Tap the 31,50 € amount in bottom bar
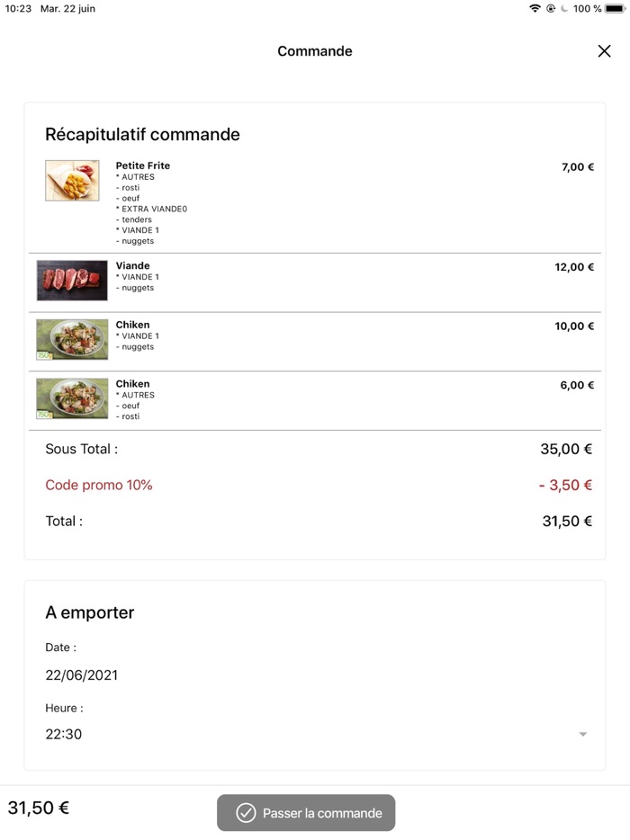The height and width of the screenshot is (840, 630). 39,808
